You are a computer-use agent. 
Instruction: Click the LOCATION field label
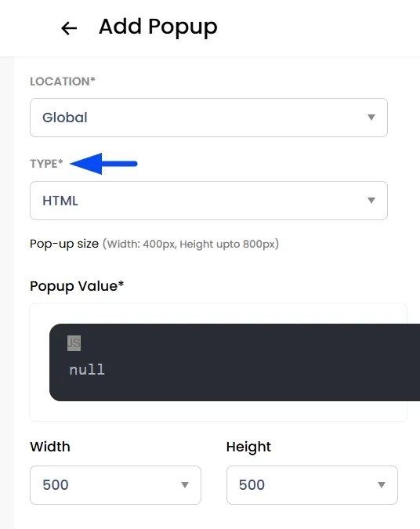63,82
